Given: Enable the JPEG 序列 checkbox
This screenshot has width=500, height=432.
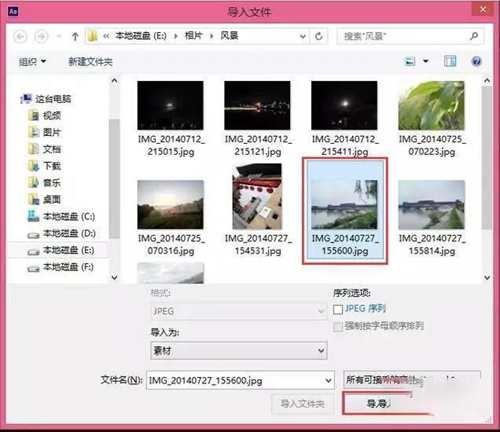Looking at the screenshot, I should click(x=338, y=309).
